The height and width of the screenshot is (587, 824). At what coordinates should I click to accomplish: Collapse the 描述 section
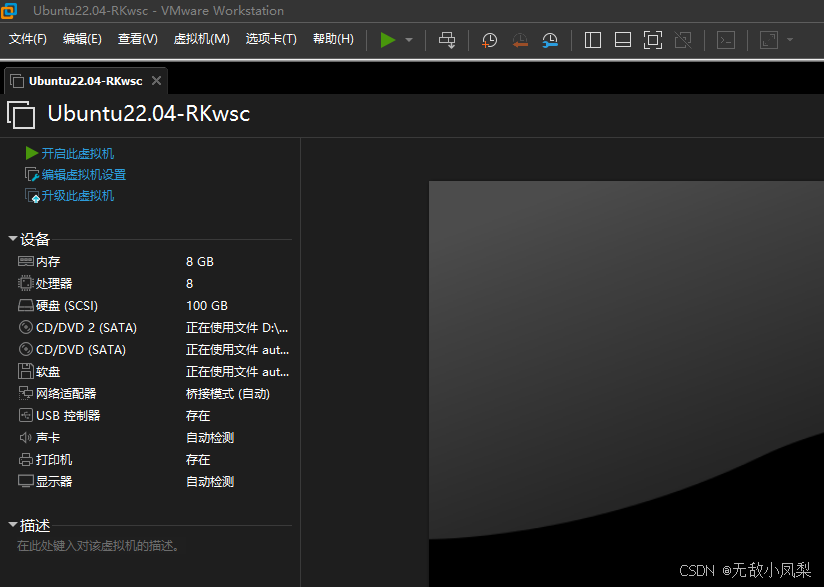[x=13, y=525]
